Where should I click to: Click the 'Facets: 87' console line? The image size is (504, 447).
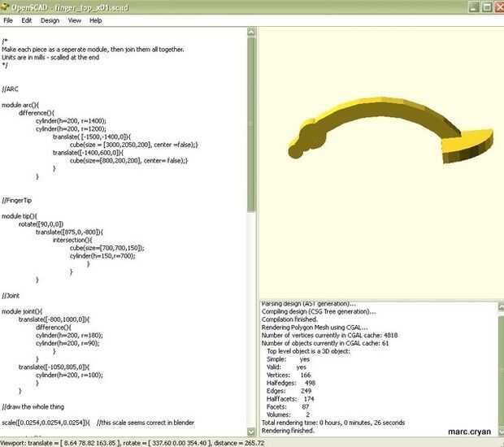point(288,407)
